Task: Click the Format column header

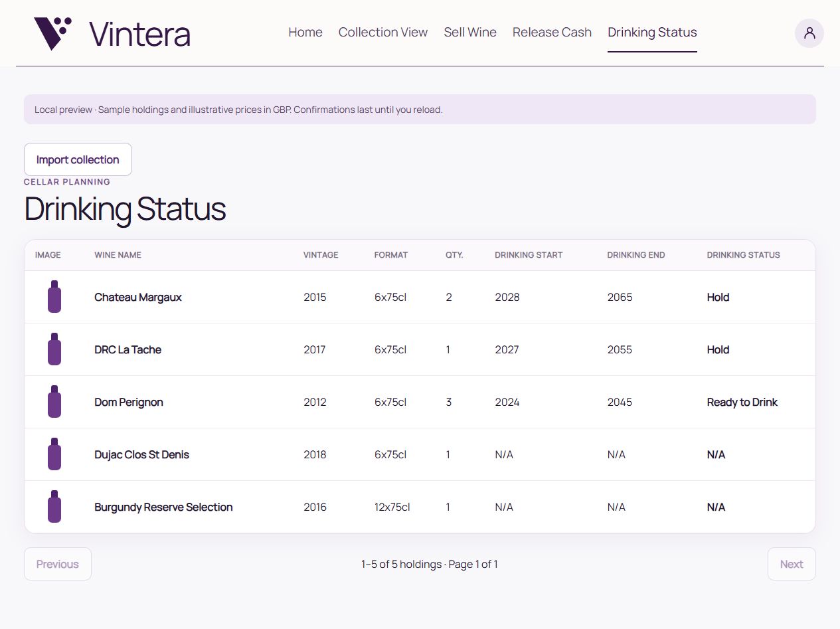Action: click(x=391, y=255)
